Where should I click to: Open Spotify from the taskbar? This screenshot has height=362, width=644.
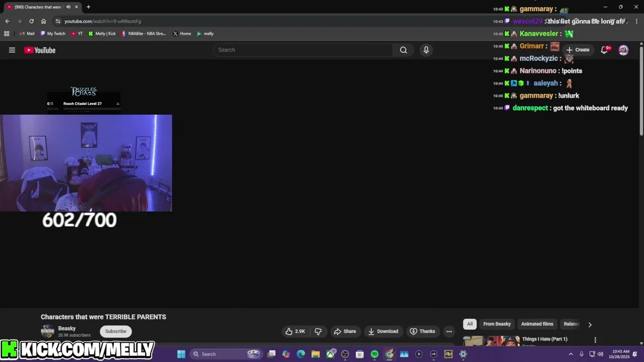[374, 354]
